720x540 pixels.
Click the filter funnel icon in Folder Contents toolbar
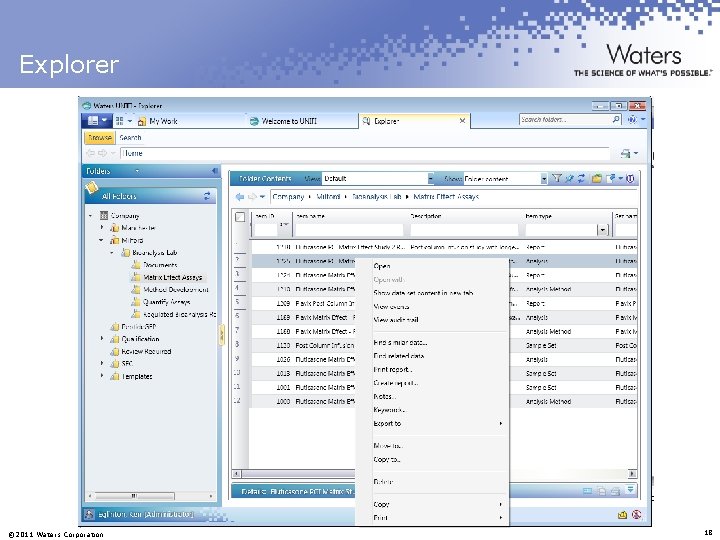[x=557, y=178]
